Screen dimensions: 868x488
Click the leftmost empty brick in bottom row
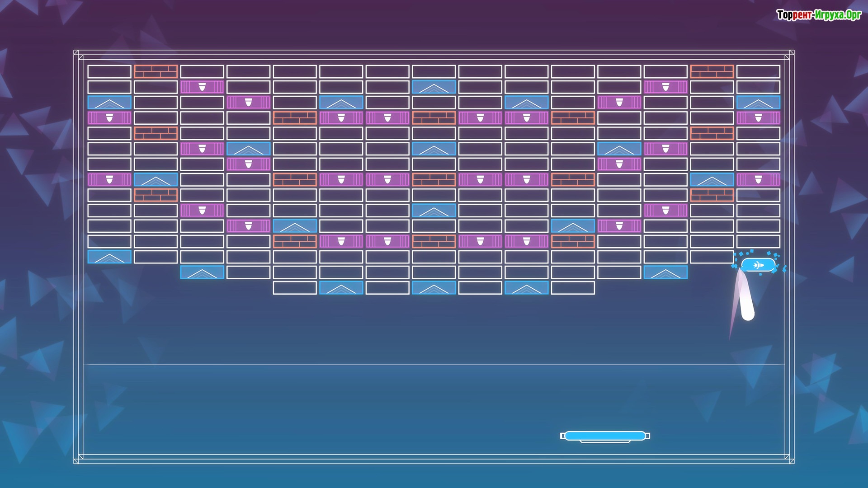tap(295, 288)
